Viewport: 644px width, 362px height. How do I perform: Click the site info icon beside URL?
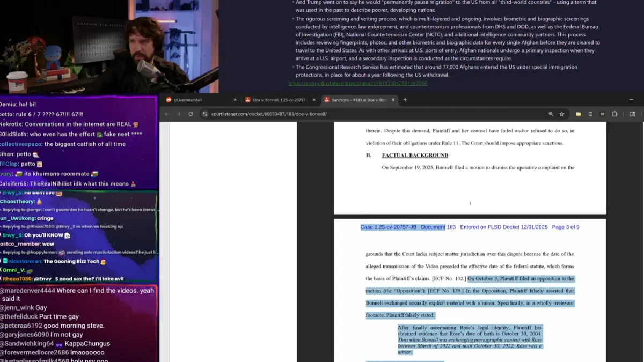tap(205, 114)
